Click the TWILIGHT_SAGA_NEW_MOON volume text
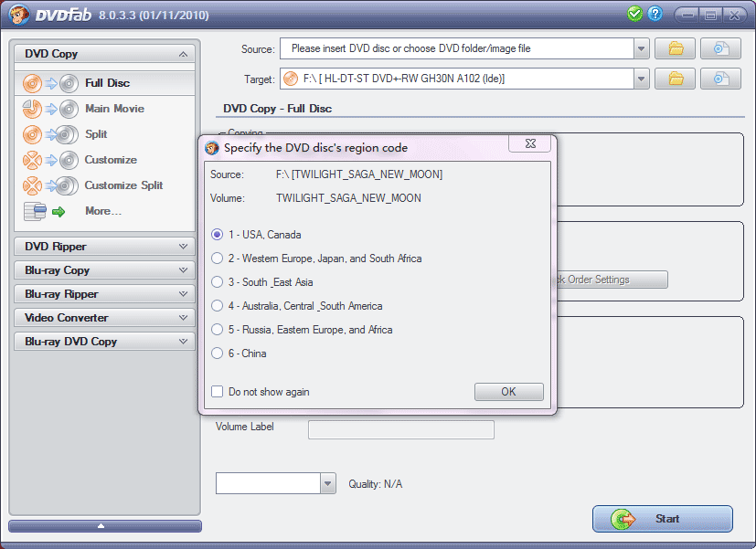Image resolution: width=756 pixels, height=549 pixels. (x=348, y=198)
